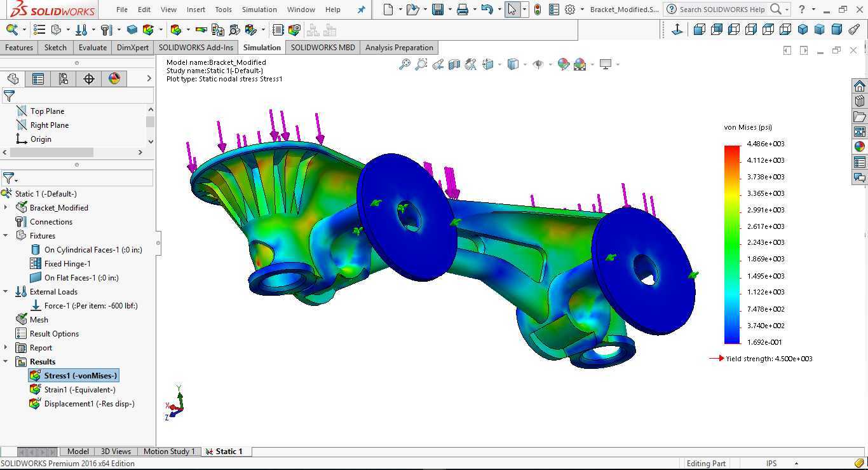Screen dimensions: 868x470
Task: Expand more manager tabs chevron arrow
Action: (x=149, y=79)
